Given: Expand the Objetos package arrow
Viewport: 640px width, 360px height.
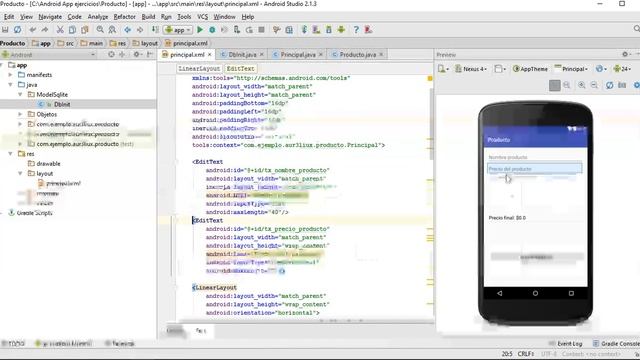Looking at the screenshot, I should click(20, 114).
